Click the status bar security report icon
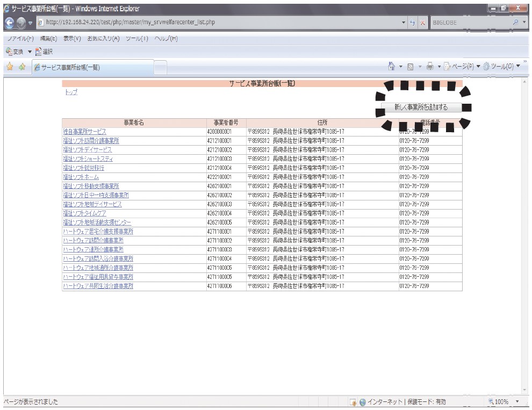The width and height of the screenshot is (532, 410). point(353,402)
